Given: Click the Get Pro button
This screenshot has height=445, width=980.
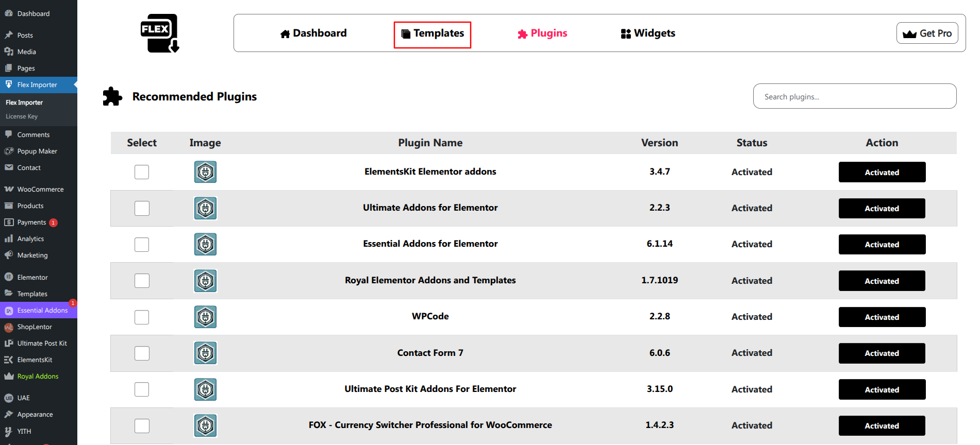Looking at the screenshot, I should (x=927, y=33).
